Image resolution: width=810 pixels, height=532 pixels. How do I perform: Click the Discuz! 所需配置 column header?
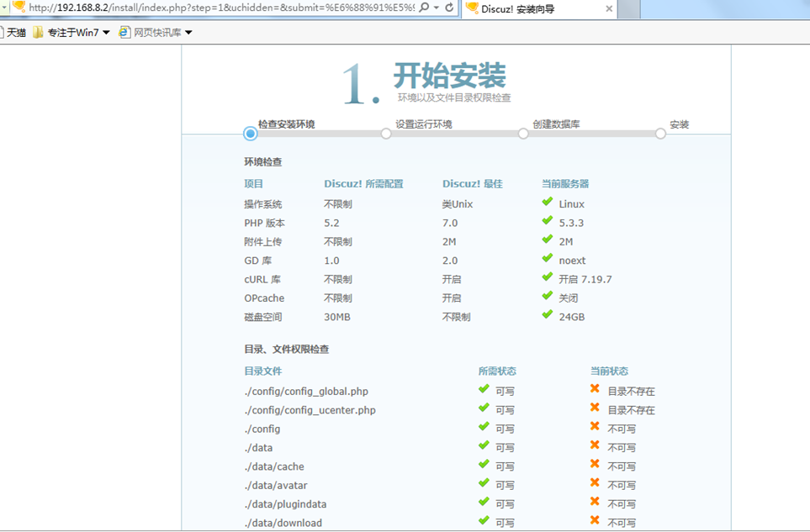(363, 184)
